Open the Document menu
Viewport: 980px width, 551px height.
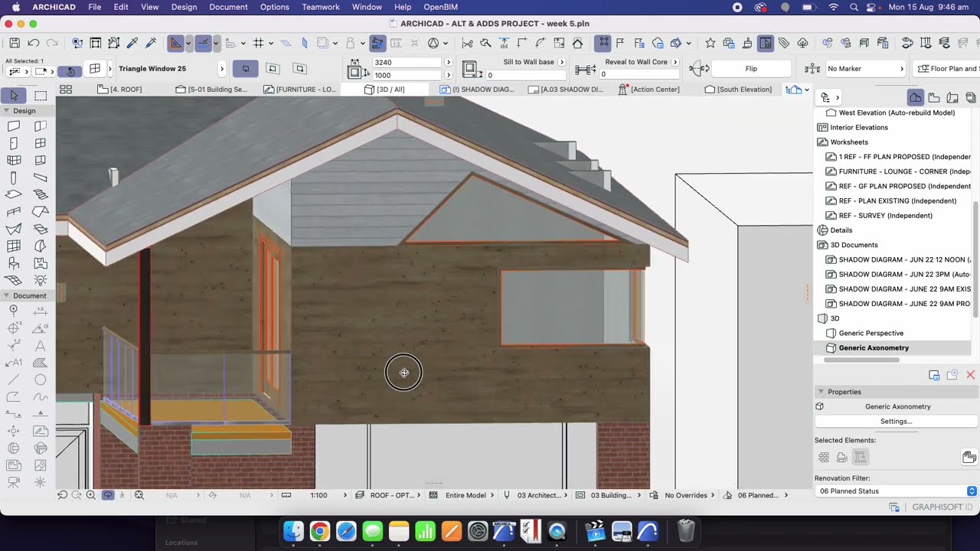pos(228,7)
